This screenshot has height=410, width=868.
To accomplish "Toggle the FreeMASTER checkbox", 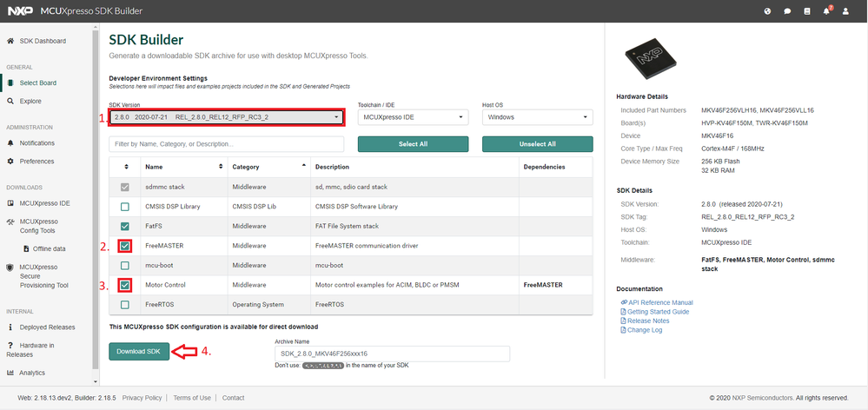I will coord(125,246).
